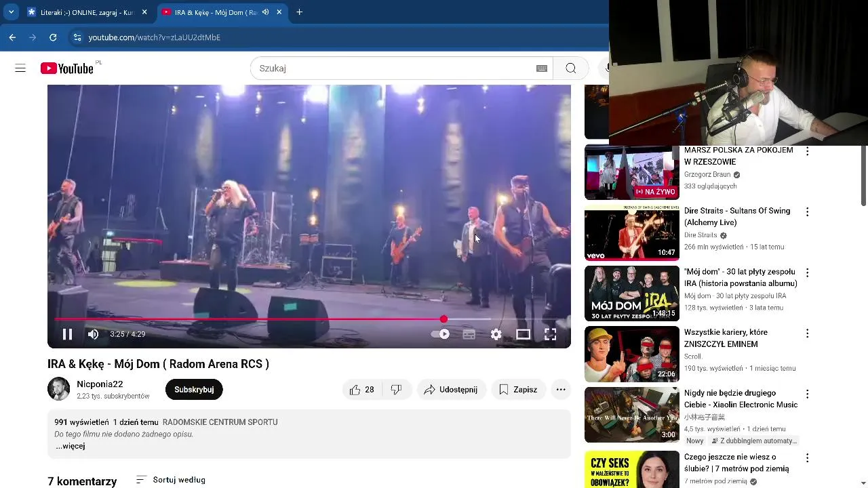The height and width of the screenshot is (488, 868).
Task: Open options for Wszystkie kariery EMINEM video
Action: coord(807,333)
